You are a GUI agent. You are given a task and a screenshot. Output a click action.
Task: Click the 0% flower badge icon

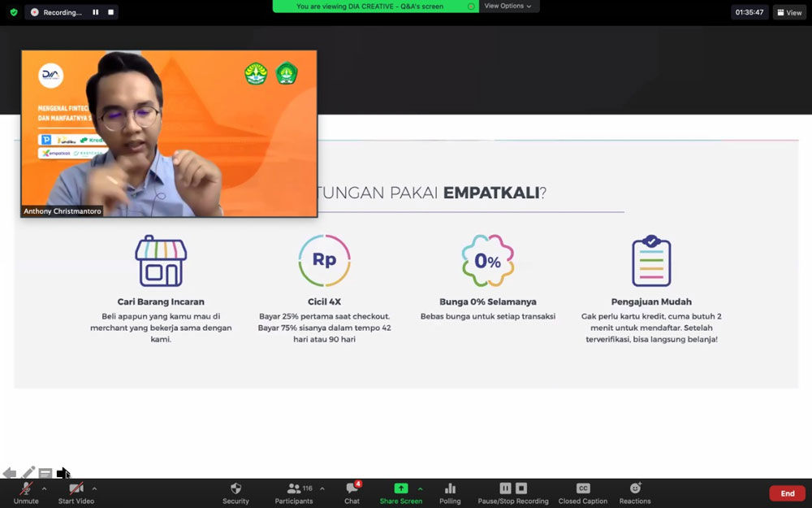(x=488, y=260)
